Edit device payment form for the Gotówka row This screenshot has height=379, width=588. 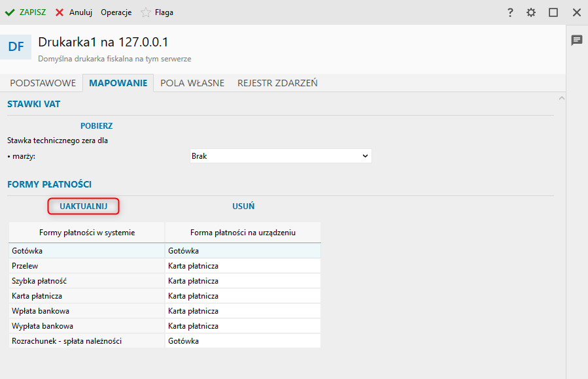point(243,250)
